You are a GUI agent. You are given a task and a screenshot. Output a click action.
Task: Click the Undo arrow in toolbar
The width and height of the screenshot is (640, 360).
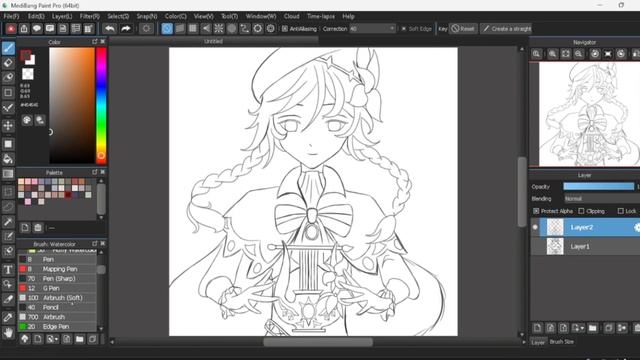[x=109, y=29]
